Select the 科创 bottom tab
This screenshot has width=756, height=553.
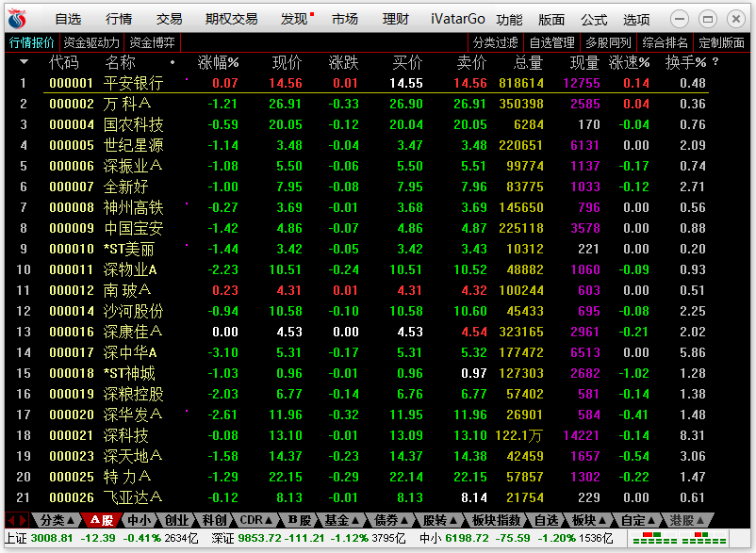(214, 520)
